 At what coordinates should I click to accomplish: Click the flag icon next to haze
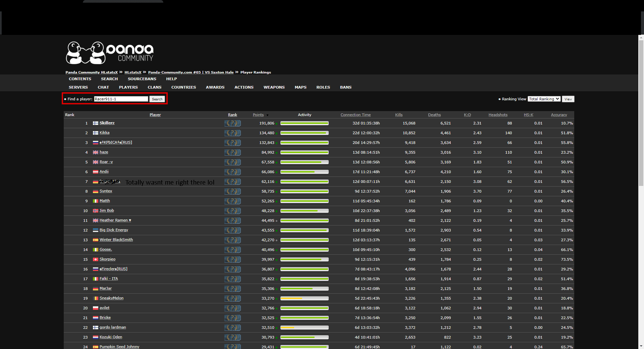[96, 152]
